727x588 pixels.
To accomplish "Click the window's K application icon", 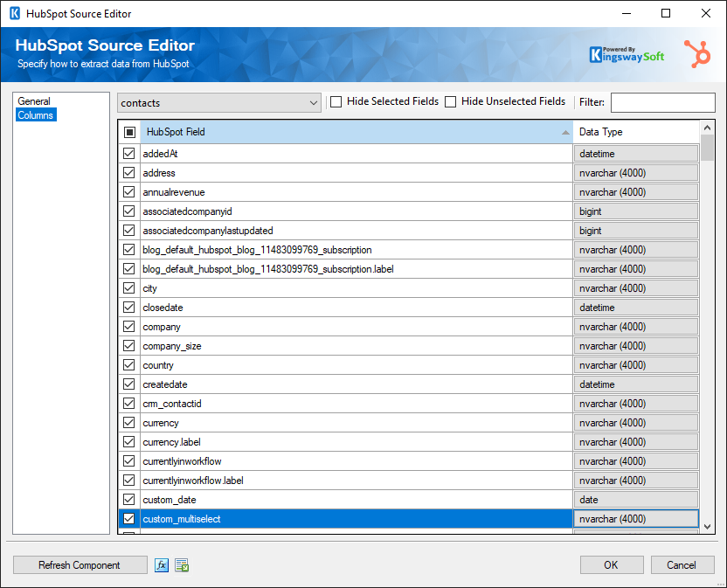I will tap(15, 13).
